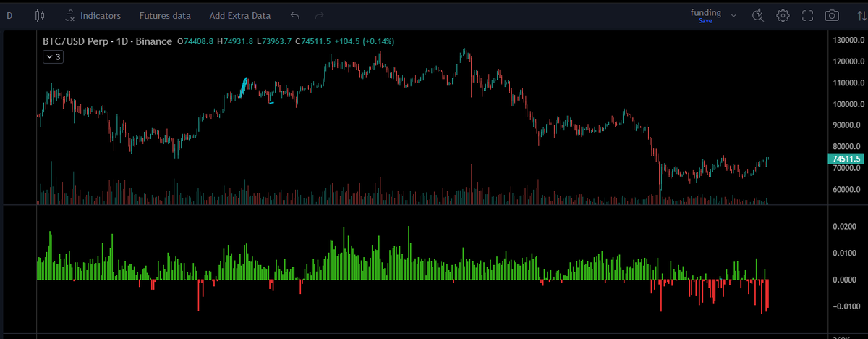Redo the last chart action
Viewport: 868px width, 339px height.
(x=320, y=15)
